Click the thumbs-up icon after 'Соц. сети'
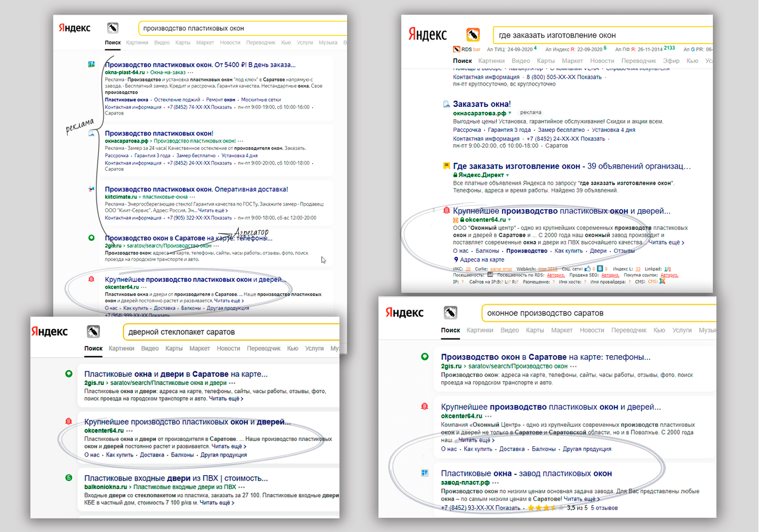 pyautogui.click(x=588, y=269)
